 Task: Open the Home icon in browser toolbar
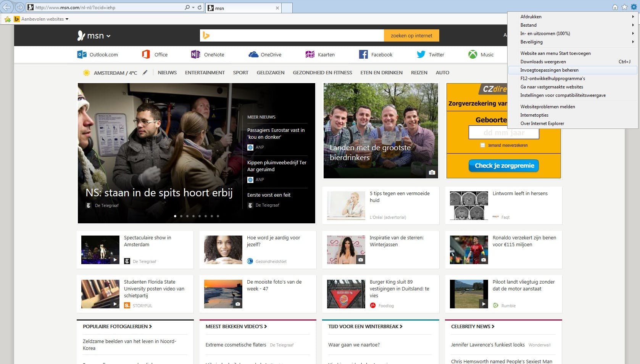pos(615,7)
